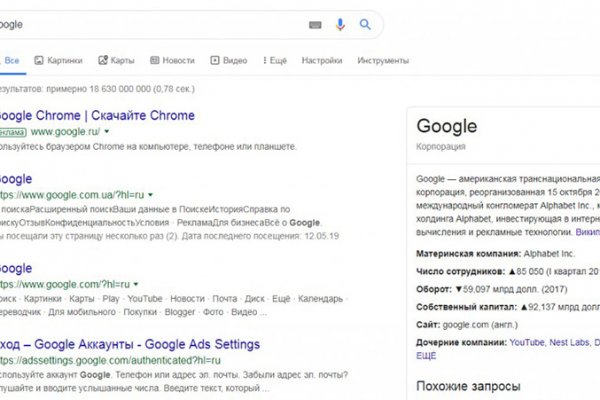This screenshot has width=600, height=400.
Task: Switch to Картинки image results tab
Action: [59, 60]
